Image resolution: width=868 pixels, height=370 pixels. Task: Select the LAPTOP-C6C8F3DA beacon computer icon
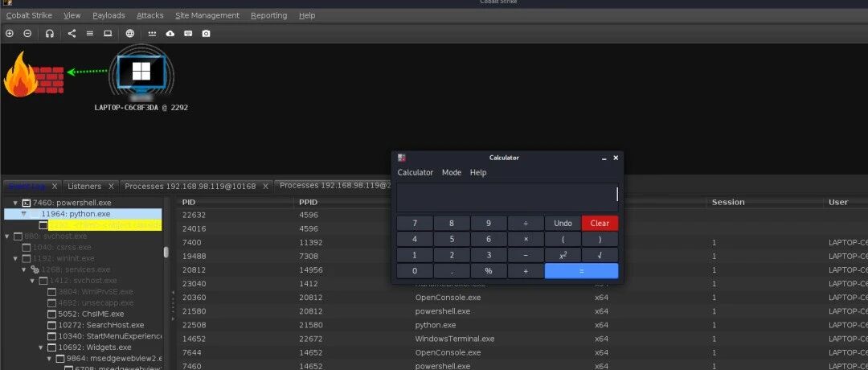[x=141, y=72]
